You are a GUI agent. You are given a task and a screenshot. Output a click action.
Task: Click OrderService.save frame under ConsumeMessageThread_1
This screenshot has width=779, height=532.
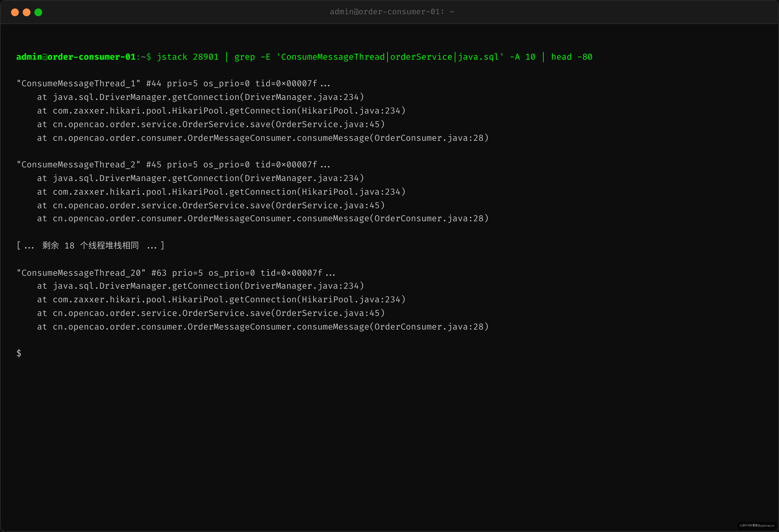point(211,124)
